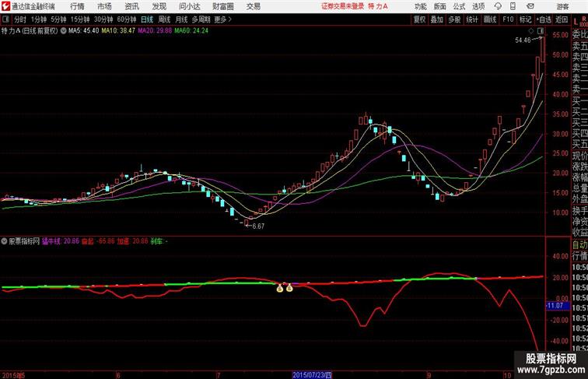Switch to the 1分钟 period tab
Viewport: 588px width, 379px height.
click(39, 19)
